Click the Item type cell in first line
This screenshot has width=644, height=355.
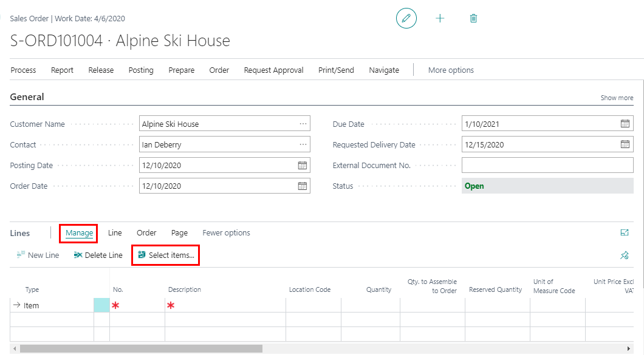click(53, 305)
